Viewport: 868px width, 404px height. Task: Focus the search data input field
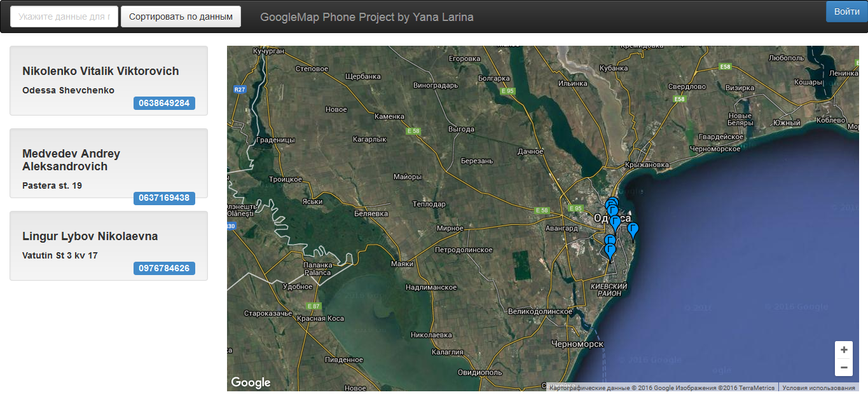point(64,17)
